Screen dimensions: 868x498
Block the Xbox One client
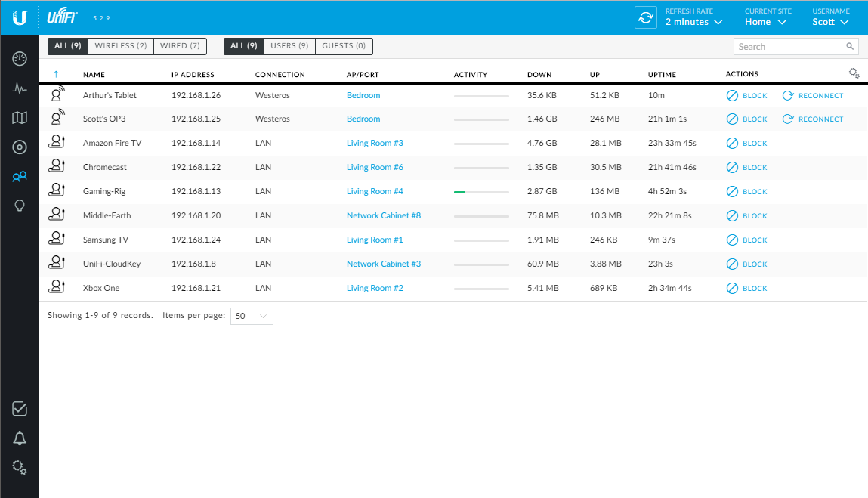pyautogui.click(x=747, y=289)
